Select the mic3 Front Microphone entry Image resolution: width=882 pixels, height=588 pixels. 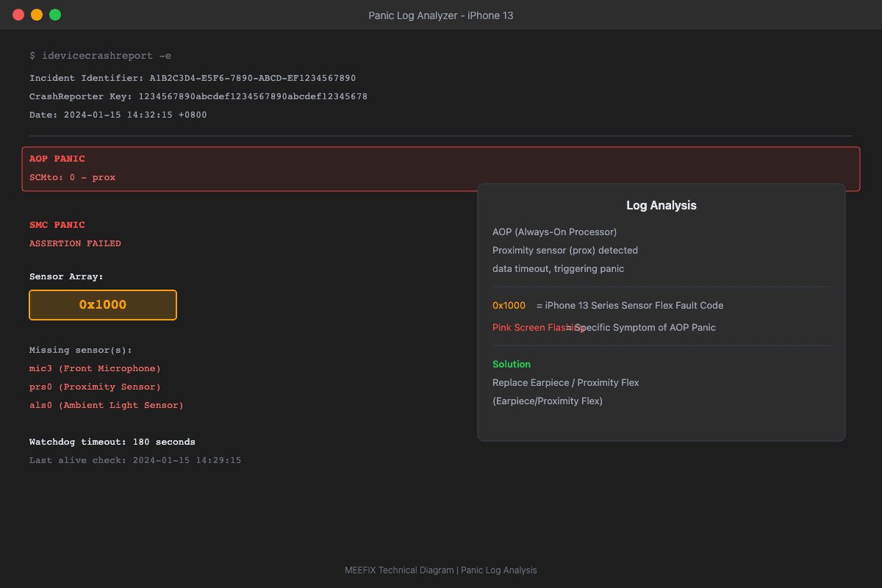pos(95,368)
